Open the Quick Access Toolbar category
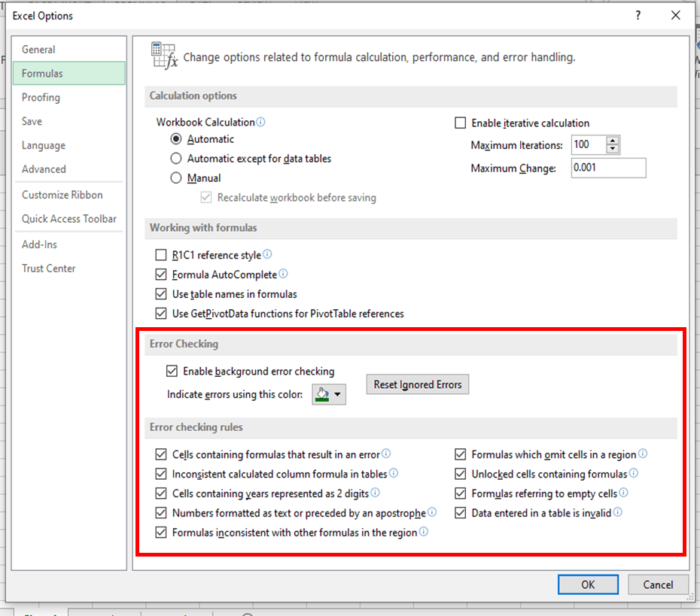The image size is (700, 616). click(x=68, y=219)
